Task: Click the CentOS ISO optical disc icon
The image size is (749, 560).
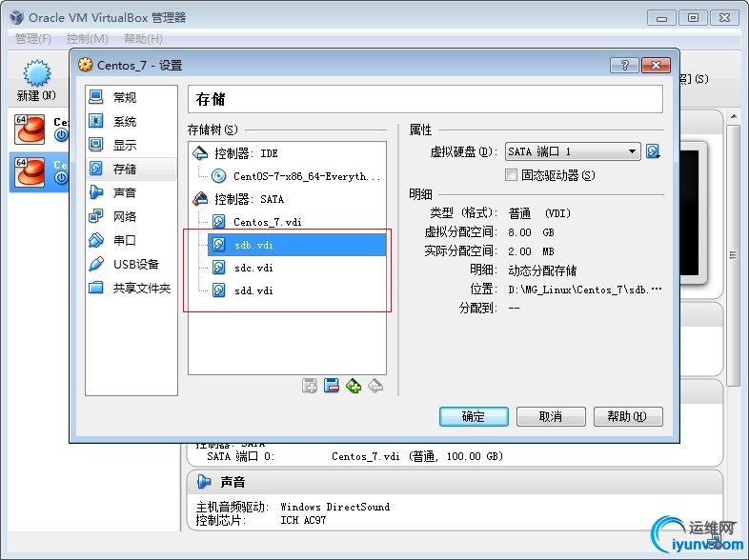Action: [219, 176]
